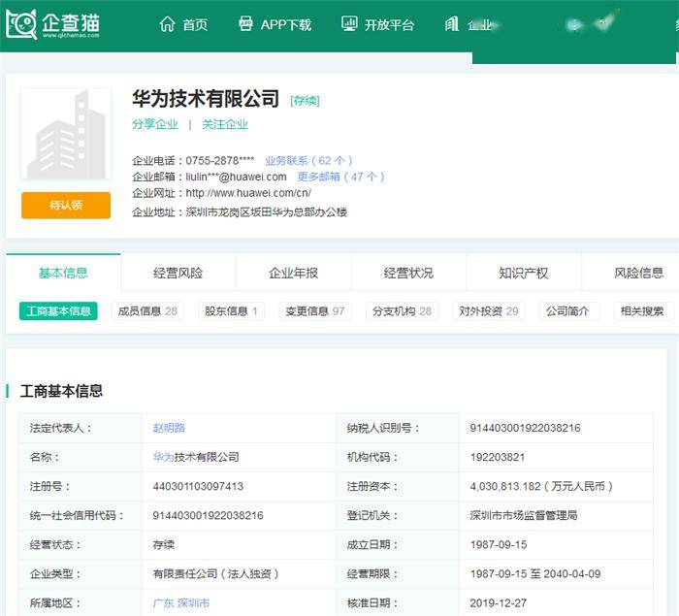Click the home icon beside 首页

pyautogui.click(x=167, y=24)
